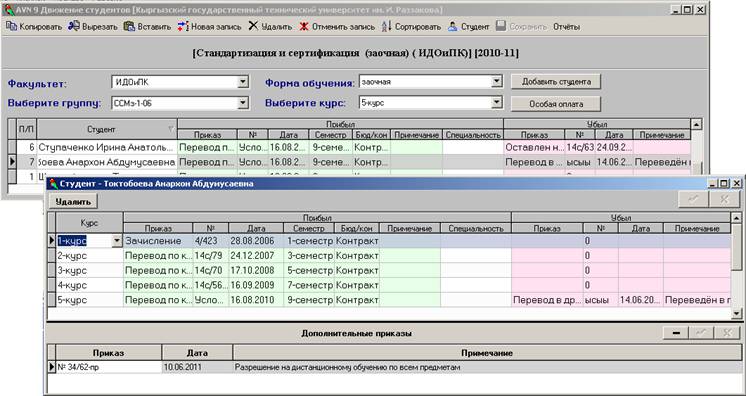Open the Выберите курс dropdown showing 5-курс
This screenshot has height=396, width=746.
(497, 102)
